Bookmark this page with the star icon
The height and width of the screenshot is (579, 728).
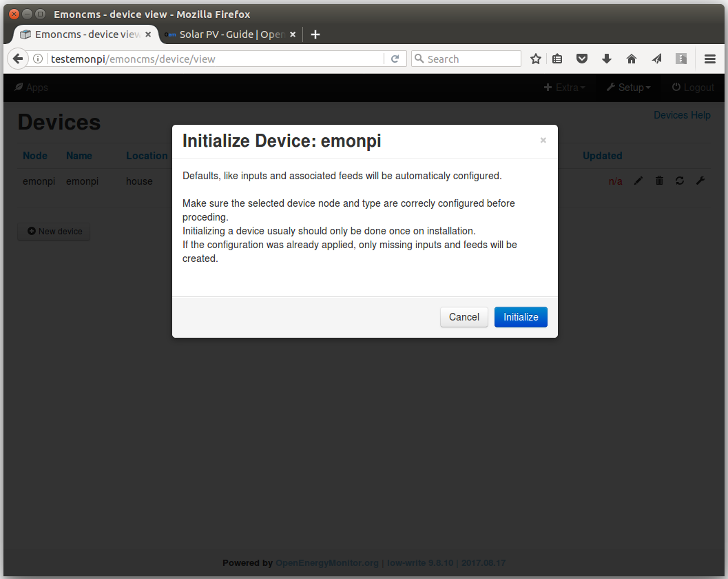(x=535, y=59)
